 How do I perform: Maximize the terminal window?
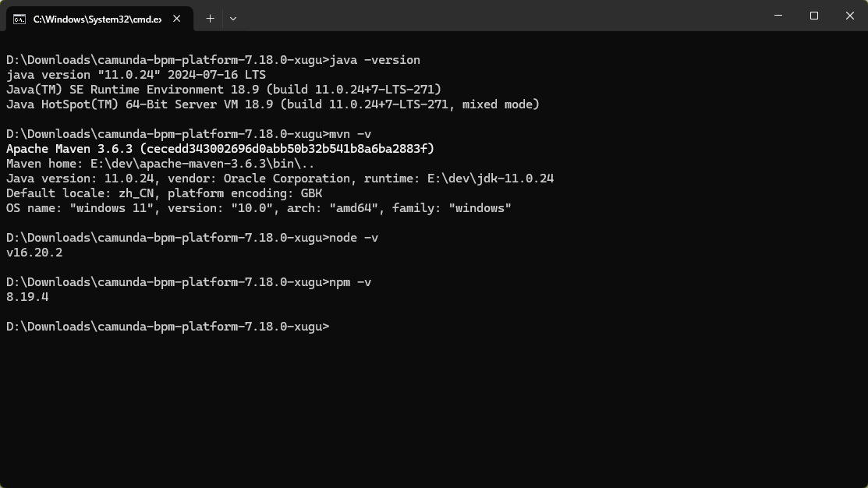[x=814, y=16]
